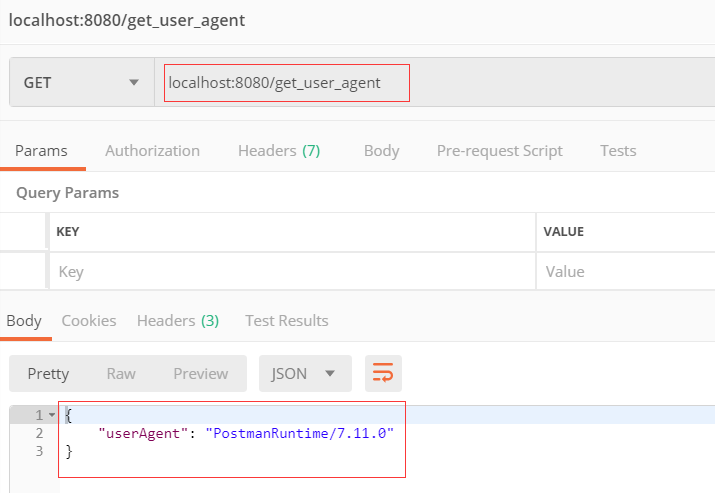Open the request Body tab
This screenshot has height=493, width=715.
tap(382, 151)
